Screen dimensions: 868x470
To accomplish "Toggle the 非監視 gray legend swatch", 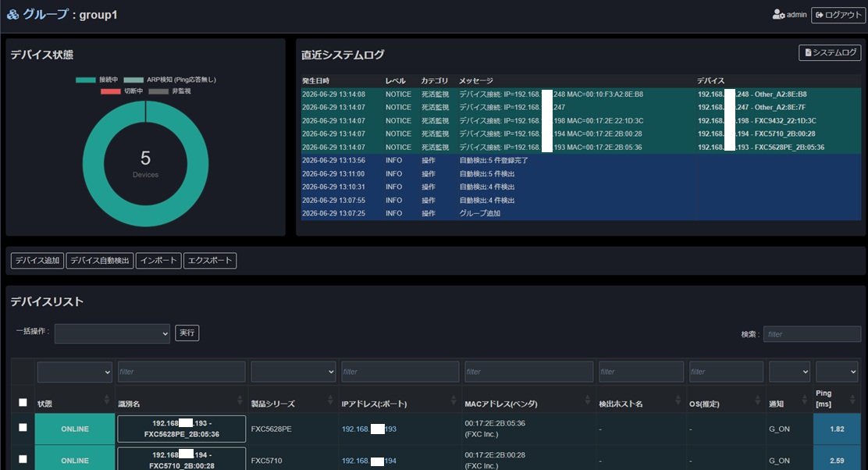I will point(158,91).
